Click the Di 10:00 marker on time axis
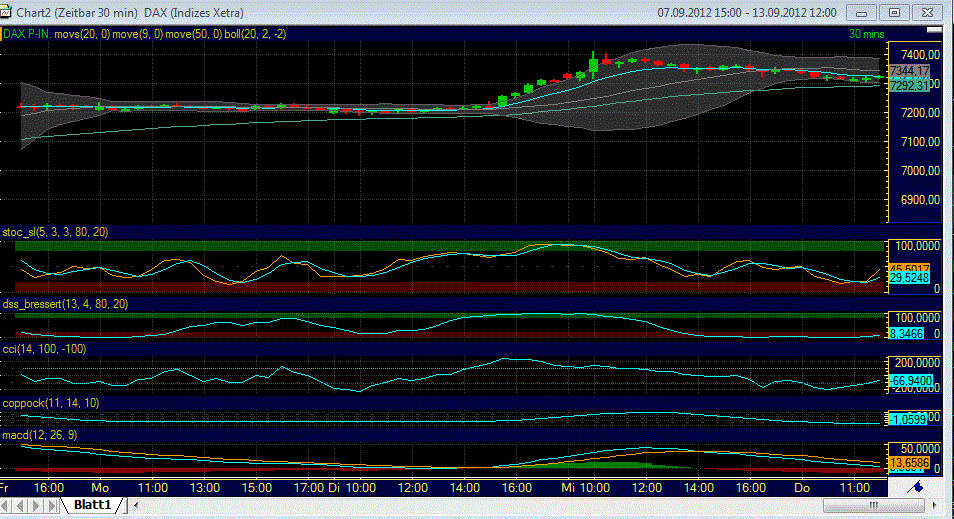Viewport: 954px width, 519px height. (352, 487)
